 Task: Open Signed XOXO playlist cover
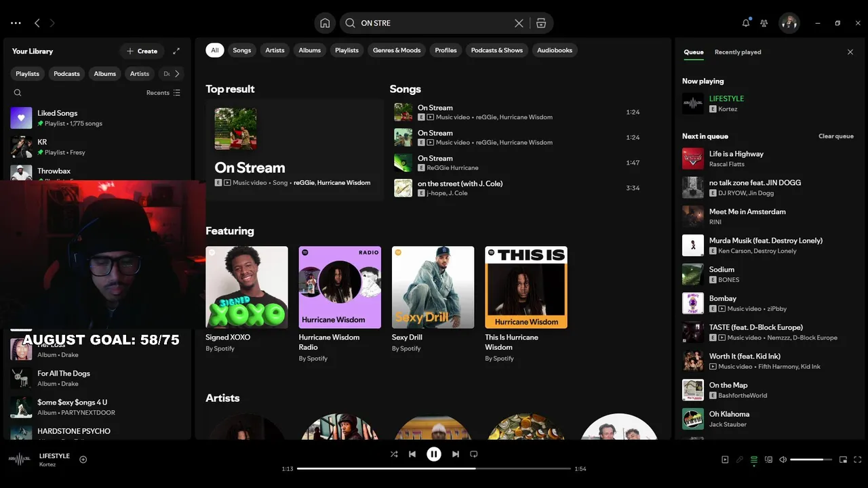[247, 287]
